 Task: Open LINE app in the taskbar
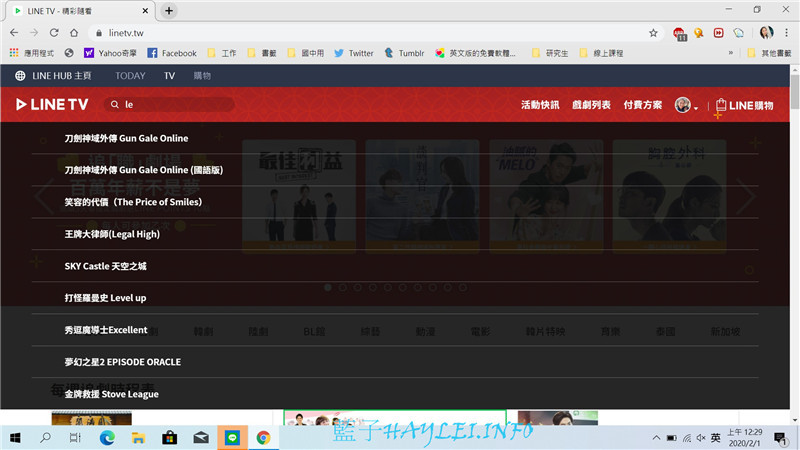(232, 438)
